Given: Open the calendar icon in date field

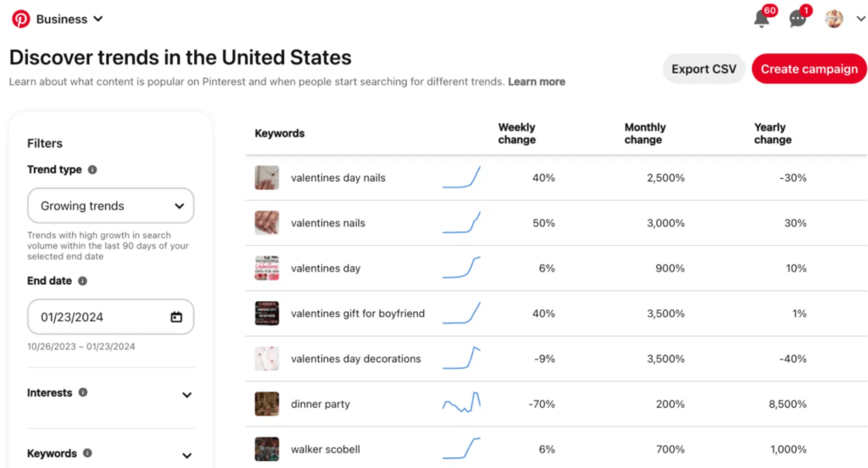Looking at the screenshot, I should click(x=176, y=317).
